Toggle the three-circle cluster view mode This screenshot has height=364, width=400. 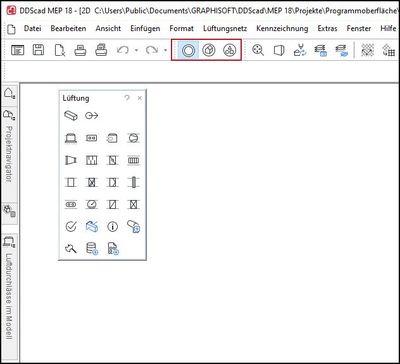230,50
